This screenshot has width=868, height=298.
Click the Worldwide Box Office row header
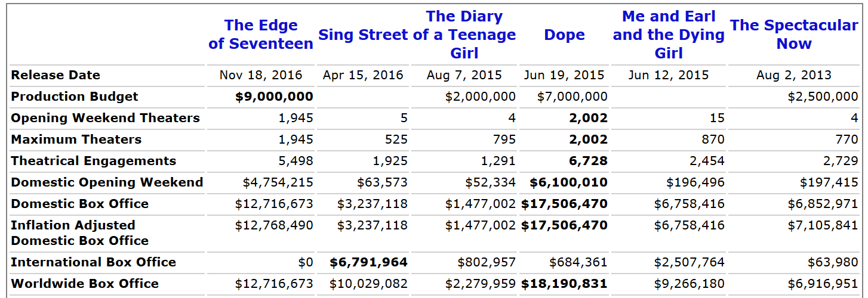(x=85, y=284)
